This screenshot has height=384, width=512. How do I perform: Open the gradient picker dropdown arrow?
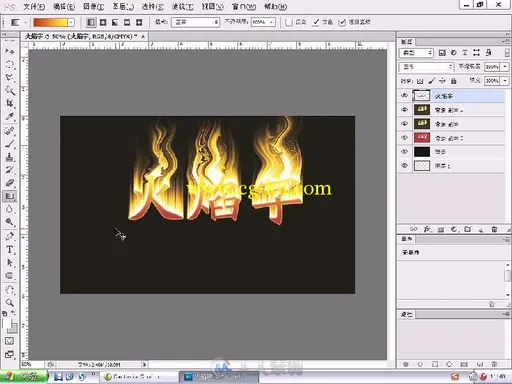[71, 22]
